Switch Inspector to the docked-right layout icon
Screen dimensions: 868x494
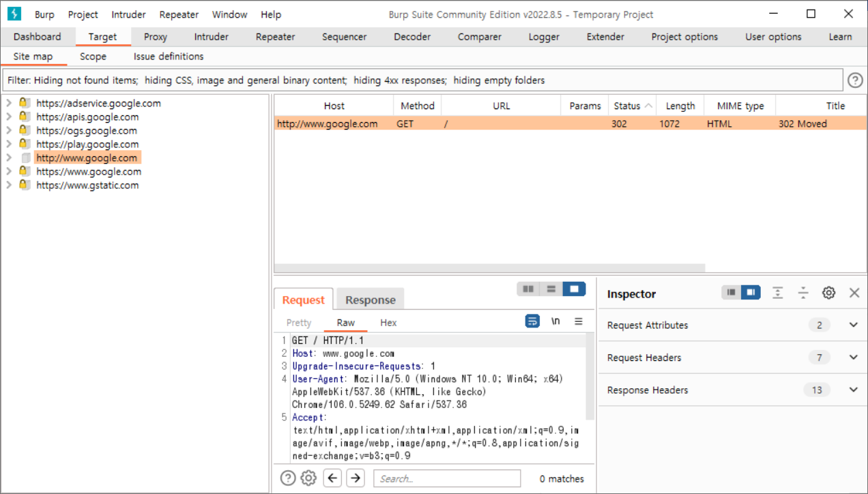point(751,293)
